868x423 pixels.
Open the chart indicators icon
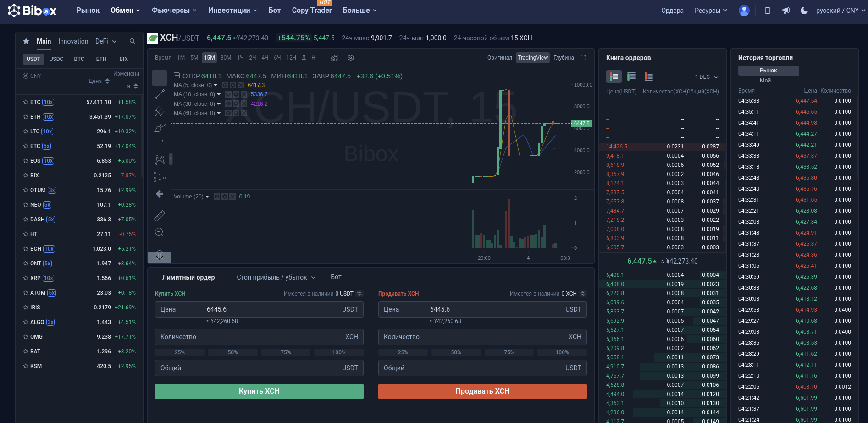334,58
